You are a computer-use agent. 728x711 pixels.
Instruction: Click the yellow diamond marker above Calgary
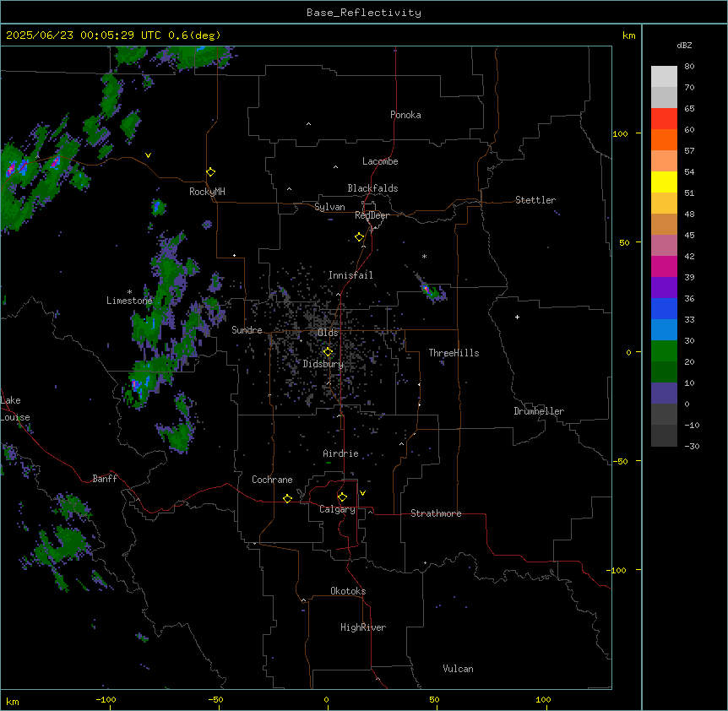pyautogui.click(x=342, y=497)
